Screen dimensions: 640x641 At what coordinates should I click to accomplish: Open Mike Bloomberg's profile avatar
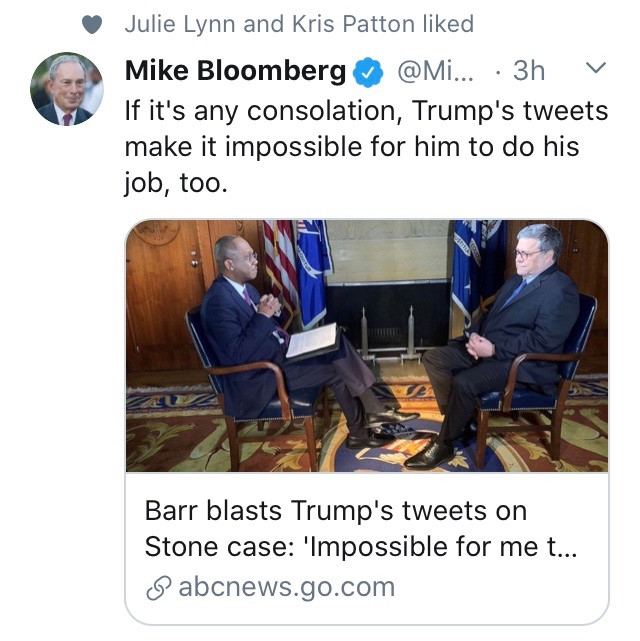pos(67,89)
